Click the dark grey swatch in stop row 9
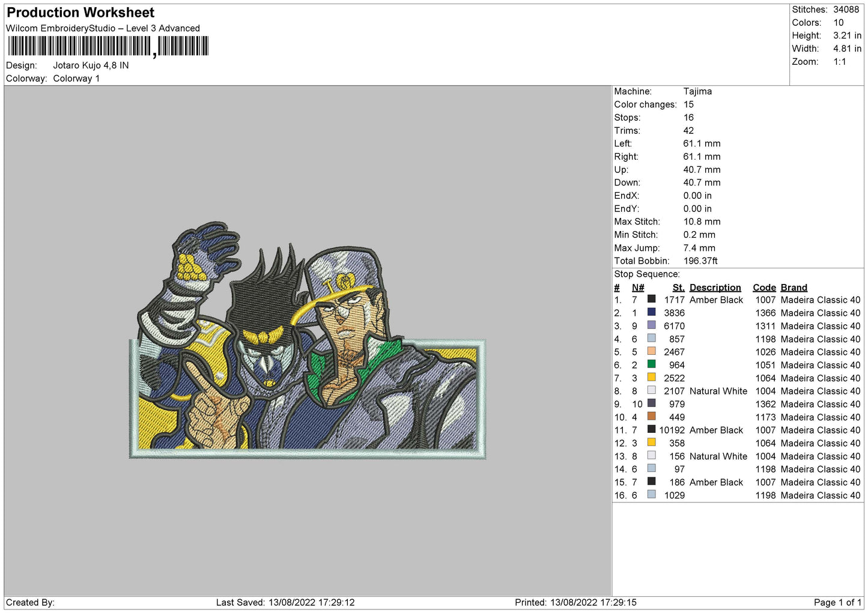Image resolution: width=868 pixels, height=613 pixels. pyautogui.click(x=651, y=403)
